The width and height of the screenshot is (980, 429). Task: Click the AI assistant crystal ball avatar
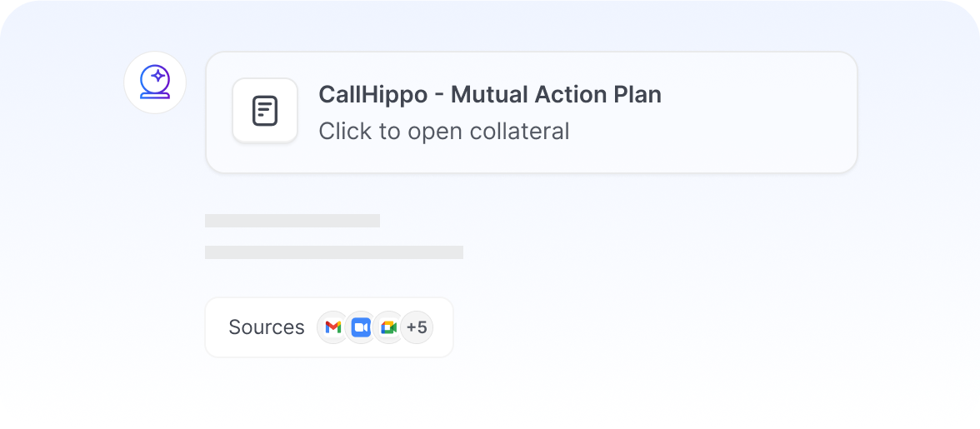point(155,82)
